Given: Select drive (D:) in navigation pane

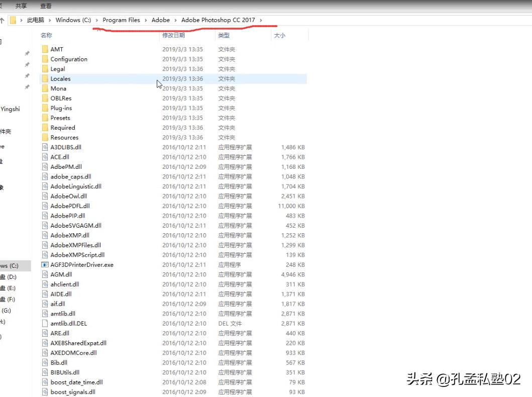Looking at the screenshot, I should click(x=9, y=277).
